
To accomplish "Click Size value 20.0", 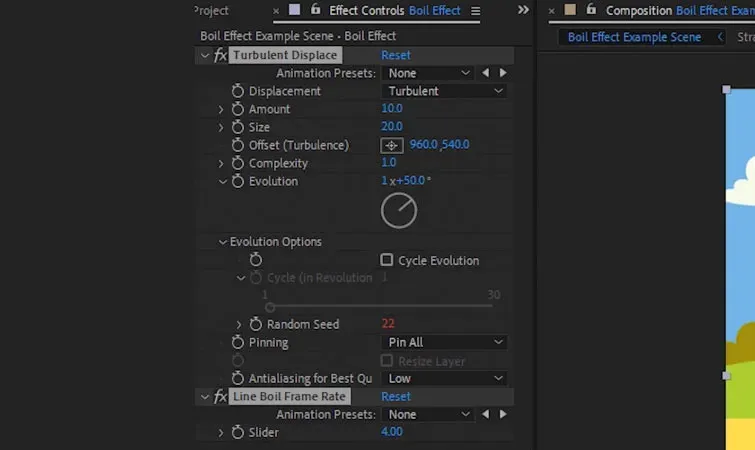I will pyautogui.click(x=392, y=126).
